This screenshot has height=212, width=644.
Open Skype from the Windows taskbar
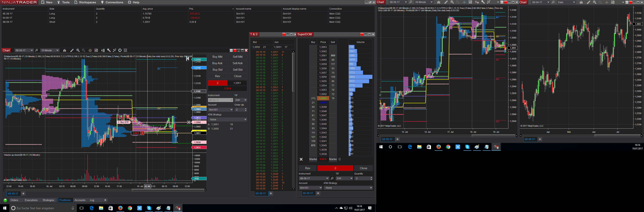click(149, 208)
